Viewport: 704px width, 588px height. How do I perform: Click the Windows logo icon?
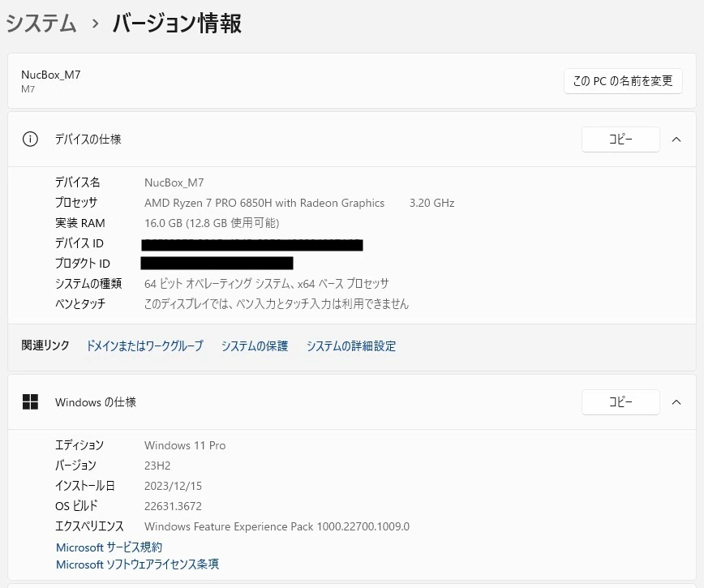point(30,402)
